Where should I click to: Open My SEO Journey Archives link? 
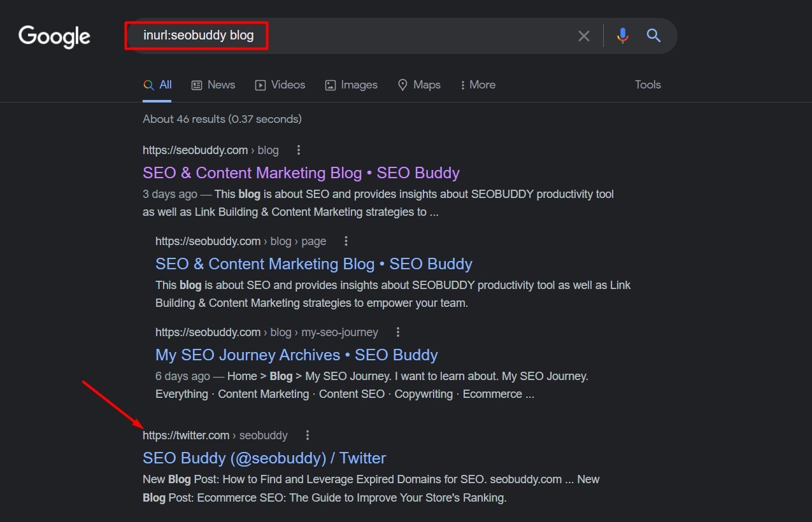(x=297, y=355)
